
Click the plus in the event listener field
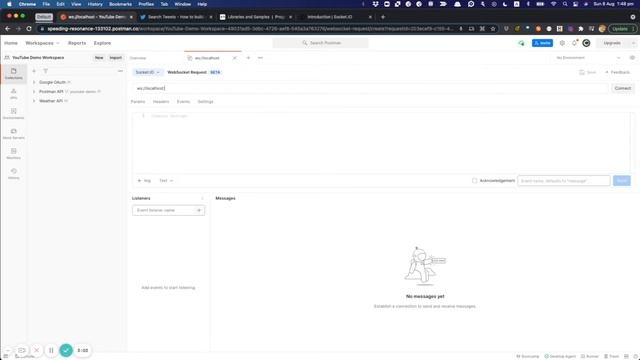click(199, 210)
